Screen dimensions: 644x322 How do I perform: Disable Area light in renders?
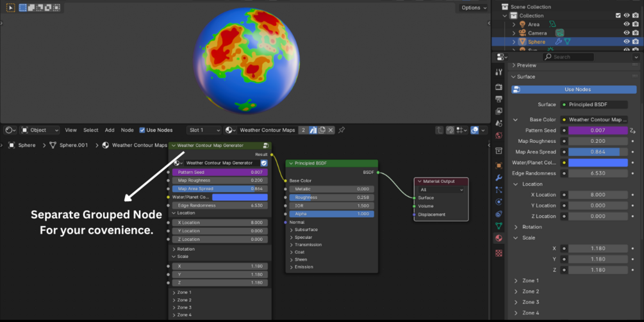point(636,24)
